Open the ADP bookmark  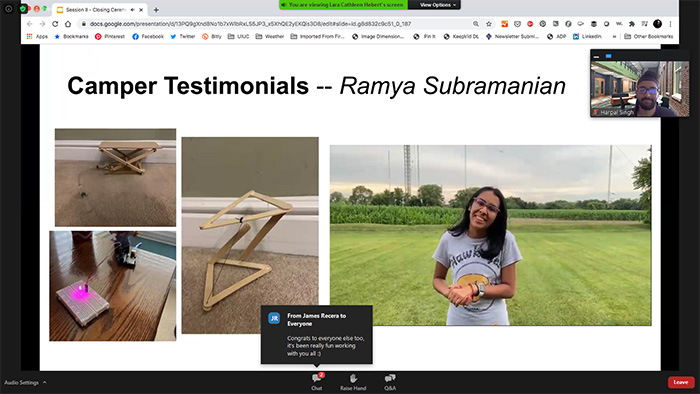[x=557, y=37]
